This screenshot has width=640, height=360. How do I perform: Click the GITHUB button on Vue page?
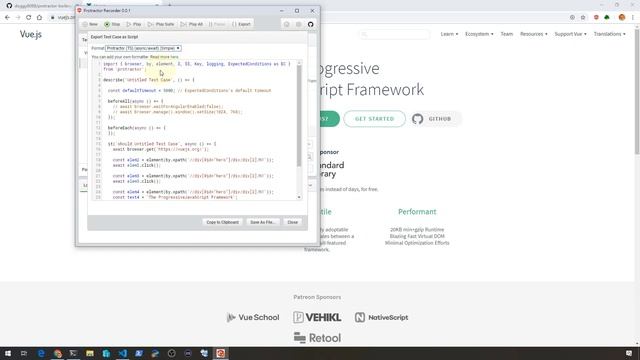point(435,119)
